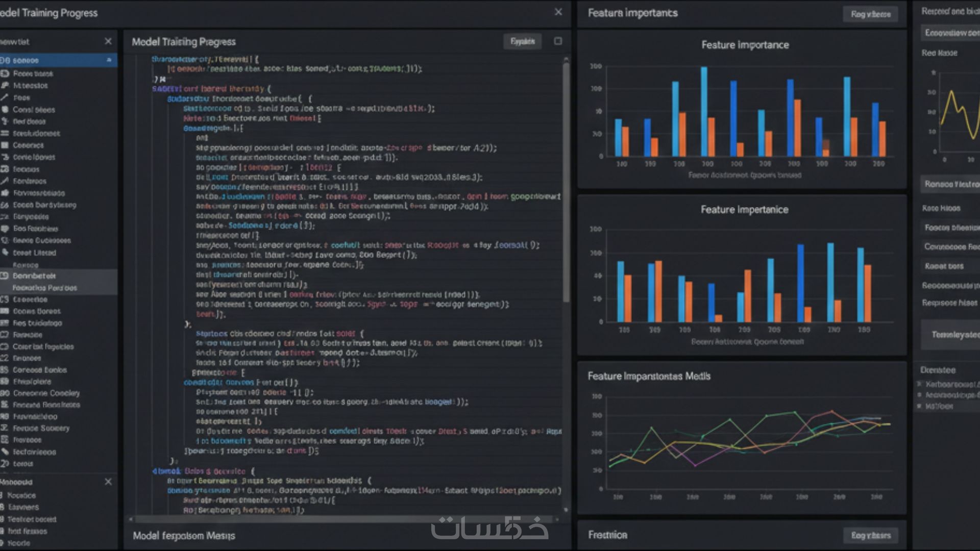Click the icon beside Feed deess item

coord(5,121)
